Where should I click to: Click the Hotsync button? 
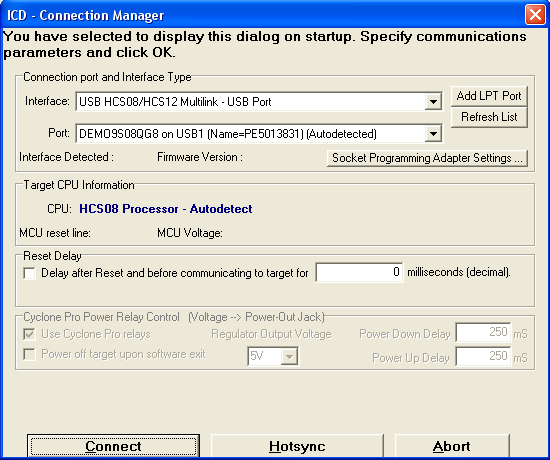tap(297, 446)
